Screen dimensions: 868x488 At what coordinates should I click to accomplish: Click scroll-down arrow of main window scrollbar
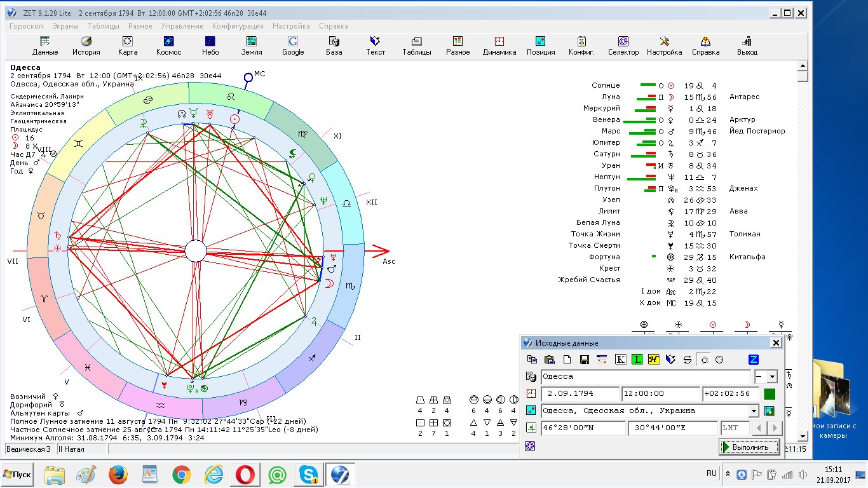(803, 436)
